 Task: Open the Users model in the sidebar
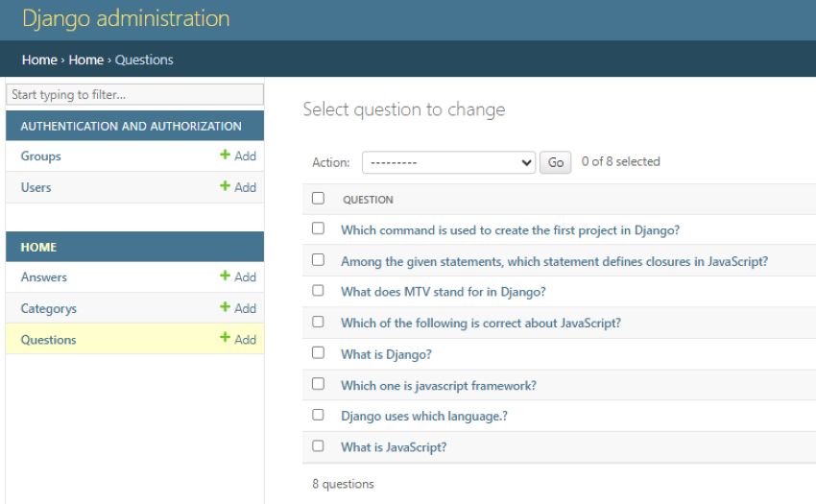click(36, 187)
